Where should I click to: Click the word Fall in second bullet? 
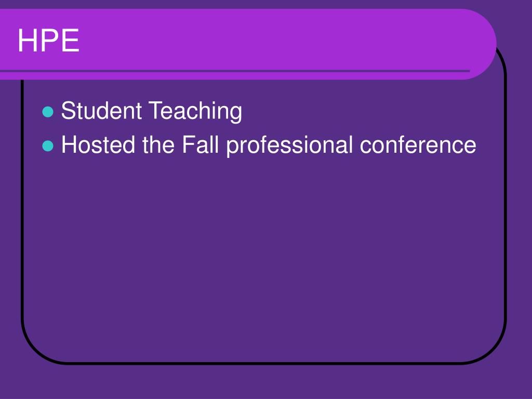(x=200, y=145)
